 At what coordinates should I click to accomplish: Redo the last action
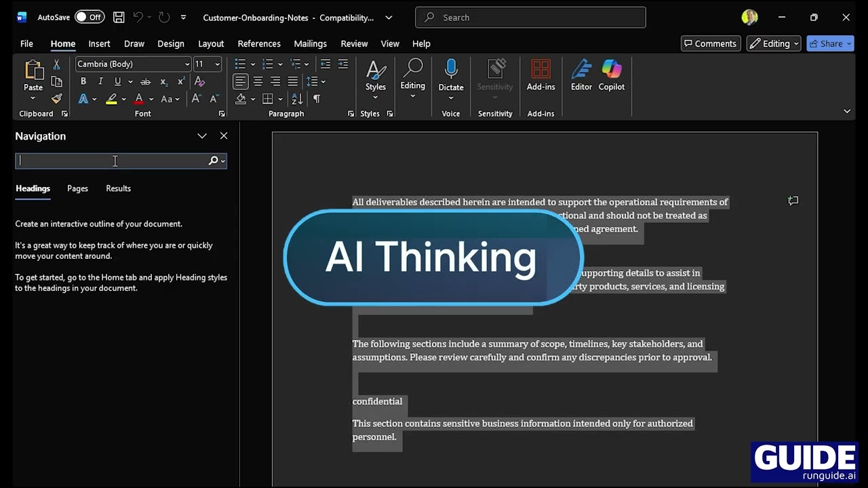point(163,18)
